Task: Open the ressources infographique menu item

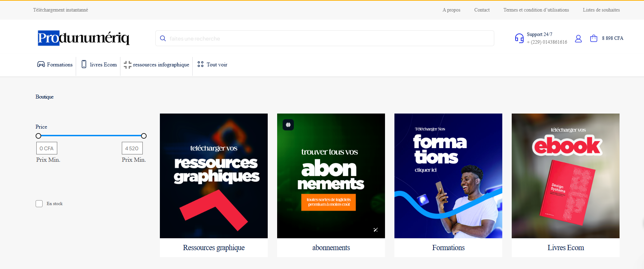Action: tap(161, 65)
